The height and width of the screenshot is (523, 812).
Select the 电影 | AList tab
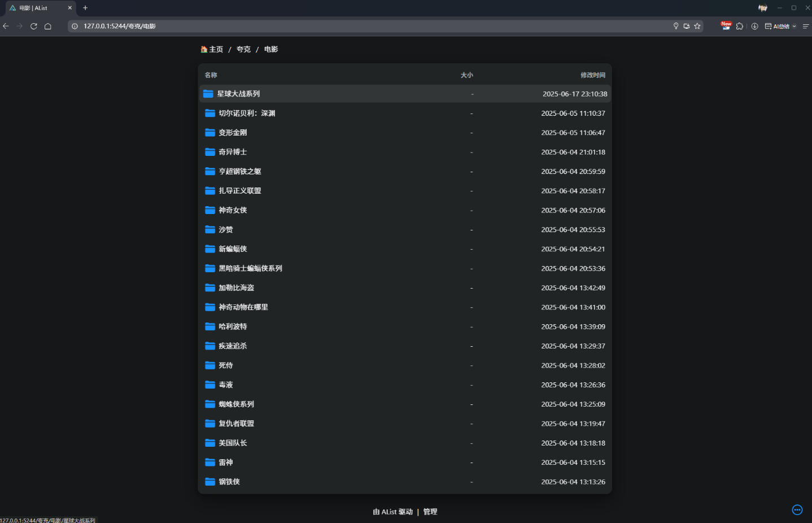40,8
